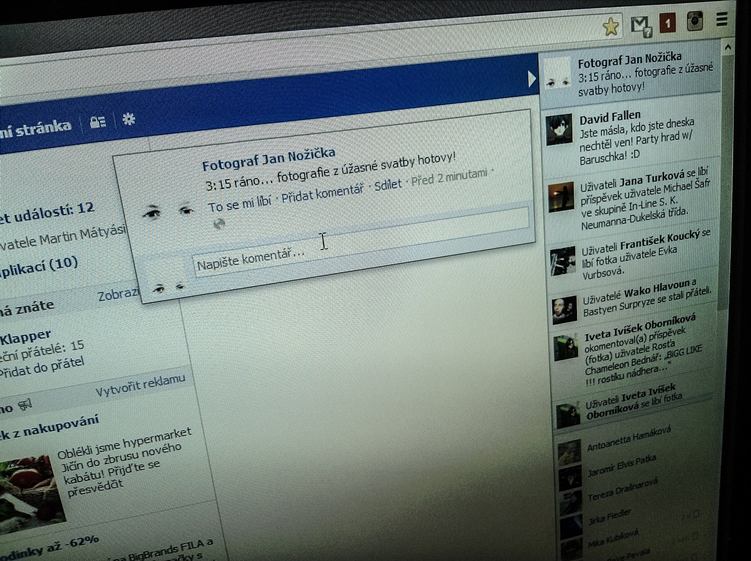Open Jana Turková's avatar thumbnail
Viewport: 751px width, 561px height.
(x=561, y=197)
